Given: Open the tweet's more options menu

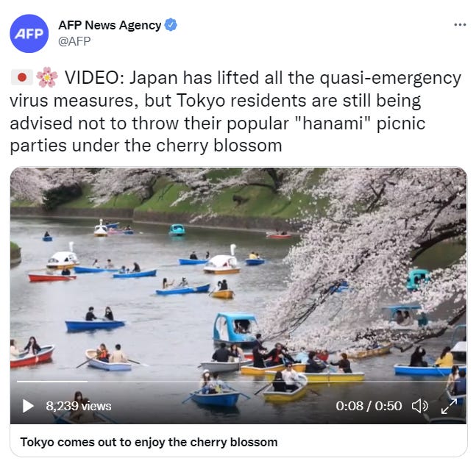Looking at the screenshot, I should click(460, 25).
